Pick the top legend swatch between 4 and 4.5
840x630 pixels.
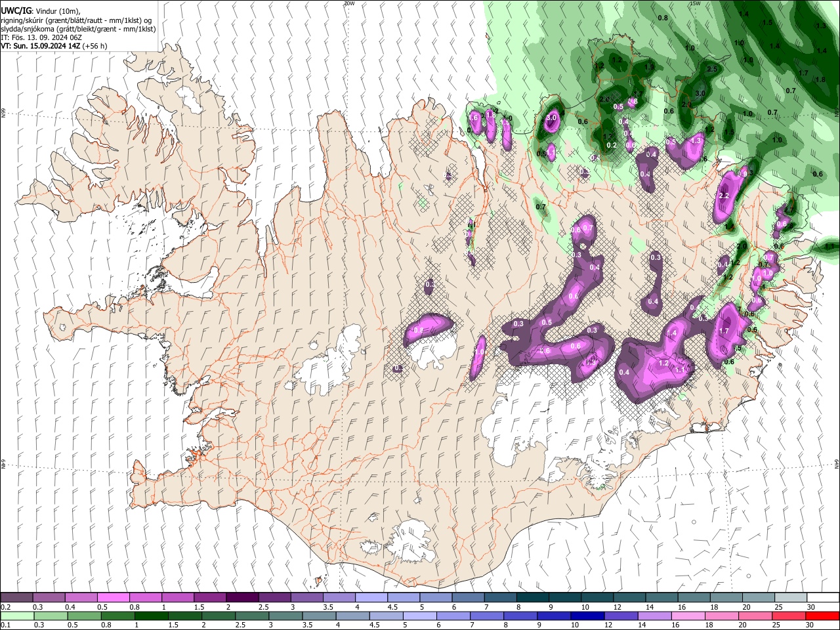[x=371, y=597]
